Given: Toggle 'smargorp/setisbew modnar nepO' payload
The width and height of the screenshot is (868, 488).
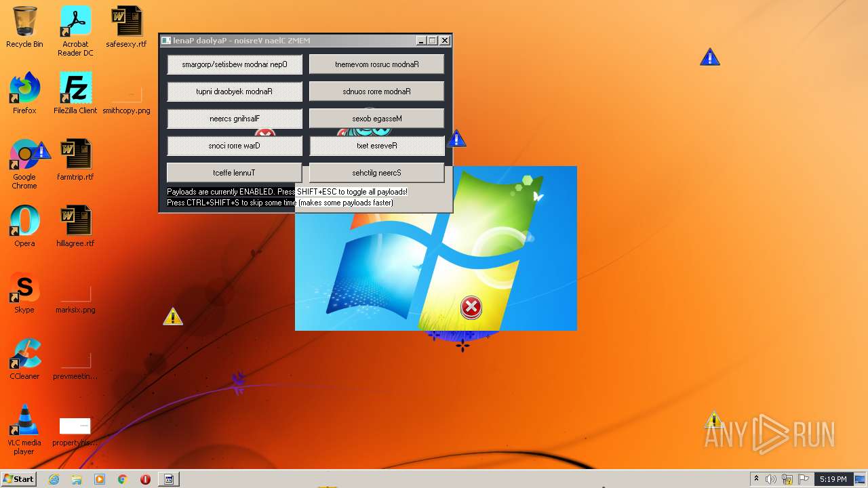Looking at the screenshot, I should (x=235, y=64).
